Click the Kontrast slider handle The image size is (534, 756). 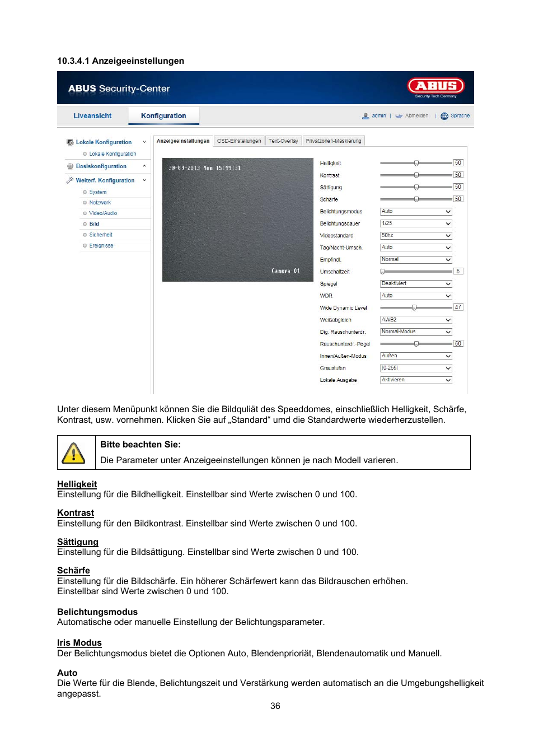(416, 175)
